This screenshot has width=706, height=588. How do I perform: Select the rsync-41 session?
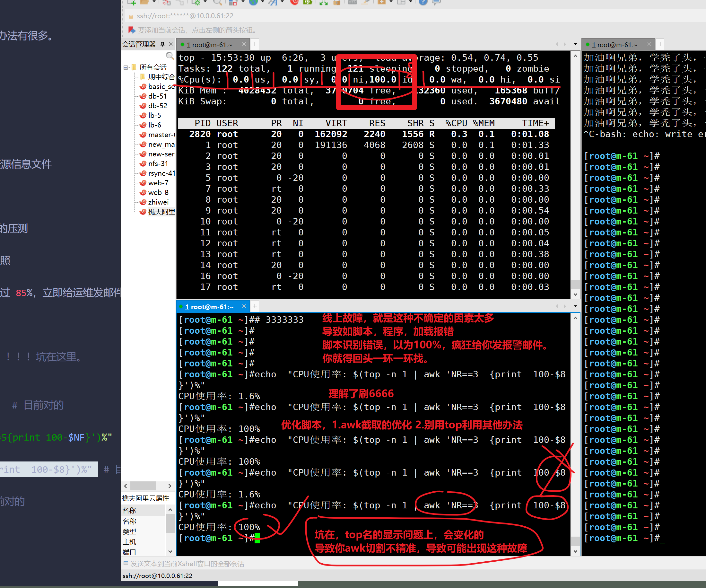(161, 173)
